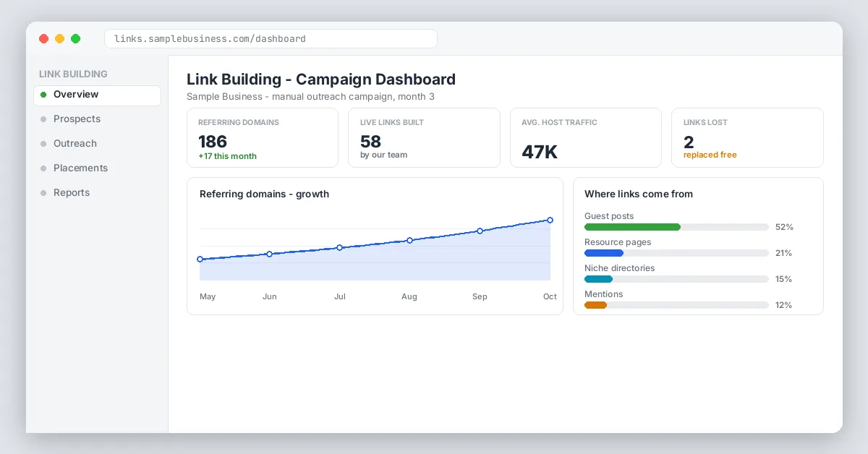Viewport: 868px width, 454px height.
Task: Click the gray dot beside Prospects
Action: pyautogui.click(x=43, y=119)
